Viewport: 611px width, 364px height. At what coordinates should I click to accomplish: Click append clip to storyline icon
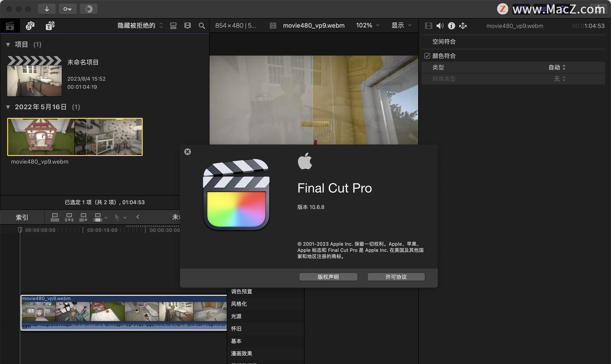coord(83,217)
